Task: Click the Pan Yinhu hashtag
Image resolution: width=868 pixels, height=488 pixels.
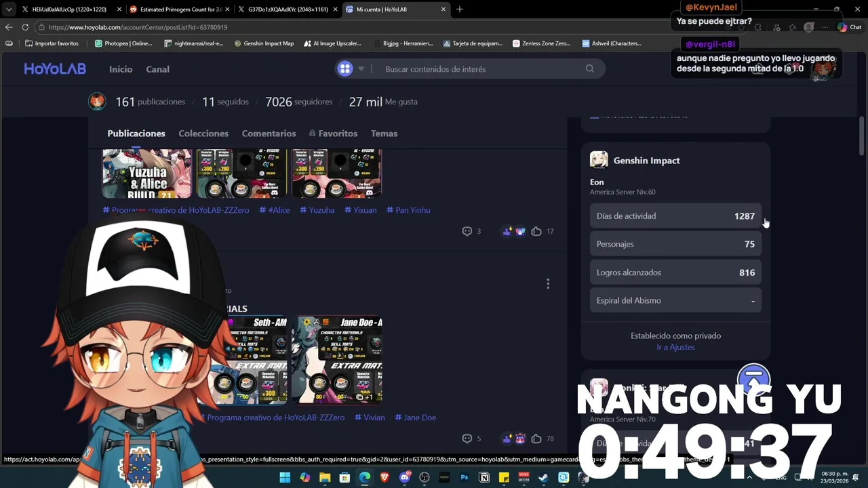Action: click(x=408, y=210)
